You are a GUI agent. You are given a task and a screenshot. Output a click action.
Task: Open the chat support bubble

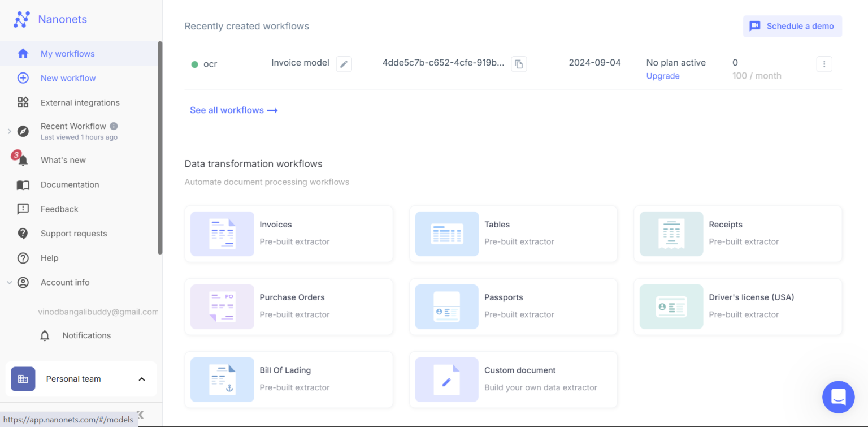pyautogui.click(x=839, y=397)
